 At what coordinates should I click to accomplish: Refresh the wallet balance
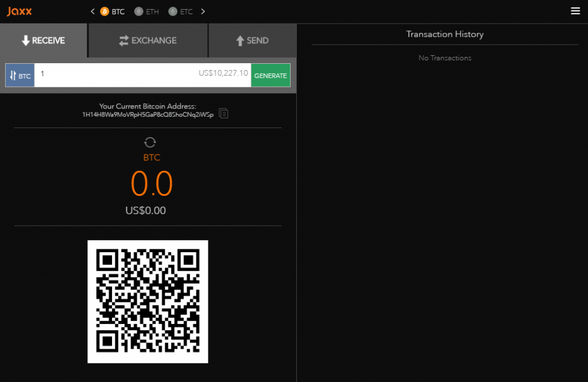(x=150, y=142)
